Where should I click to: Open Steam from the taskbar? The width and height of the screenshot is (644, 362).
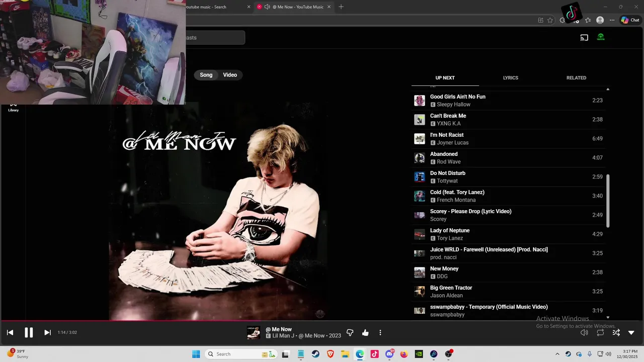[x=315, y=354]
